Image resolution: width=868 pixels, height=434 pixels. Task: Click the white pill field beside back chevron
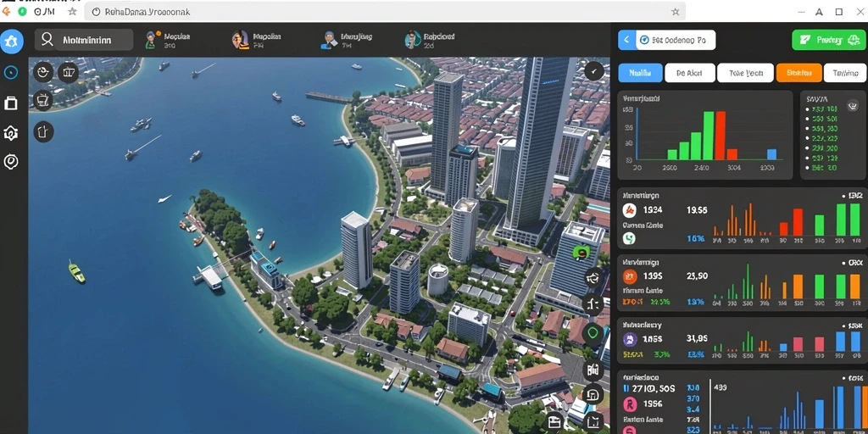676,40
